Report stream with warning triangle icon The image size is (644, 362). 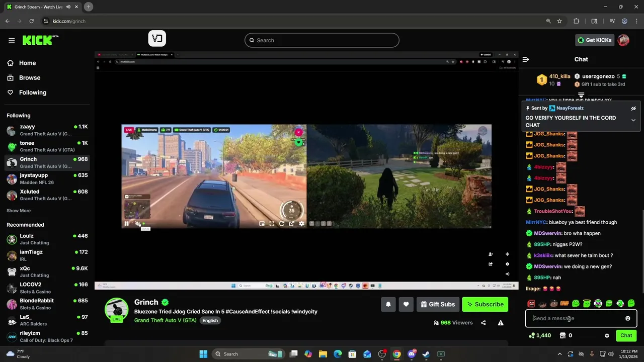click(x=501, y=323)
